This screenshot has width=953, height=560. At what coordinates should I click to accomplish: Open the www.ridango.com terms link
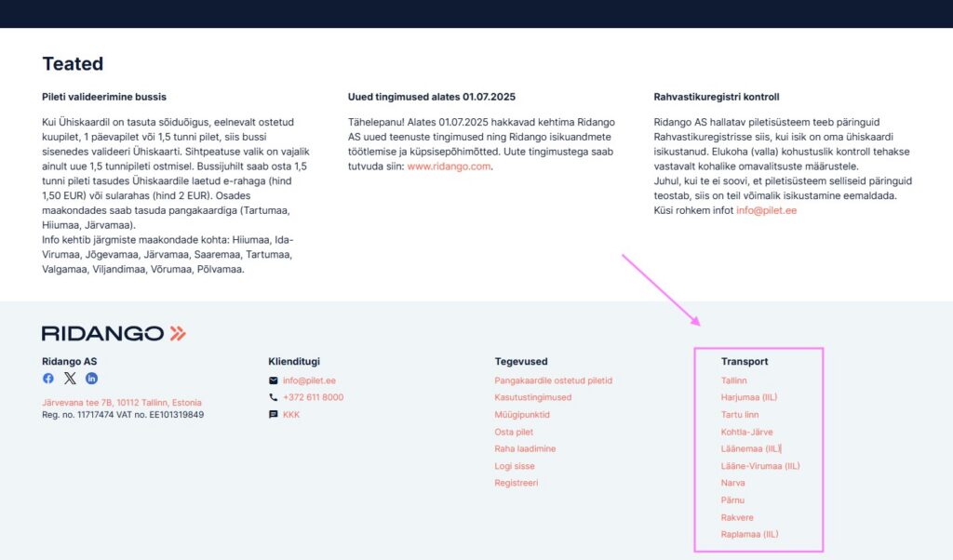click(x=448, y=167)
